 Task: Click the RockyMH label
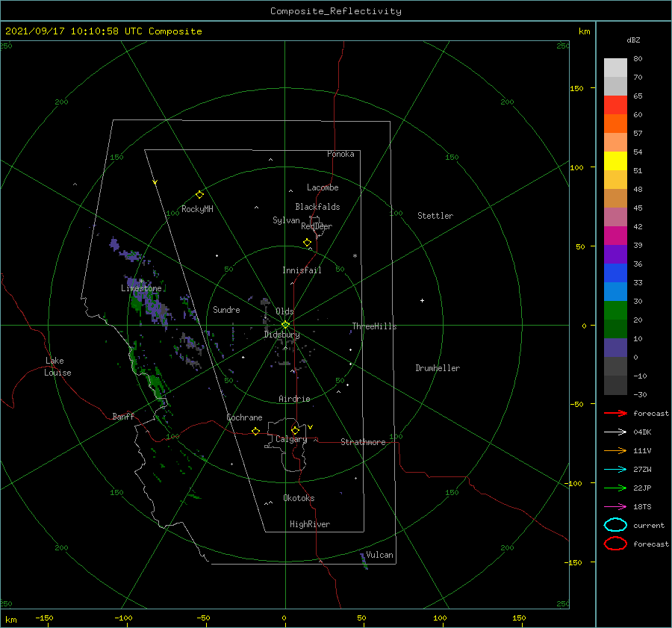tap(198, 209)
